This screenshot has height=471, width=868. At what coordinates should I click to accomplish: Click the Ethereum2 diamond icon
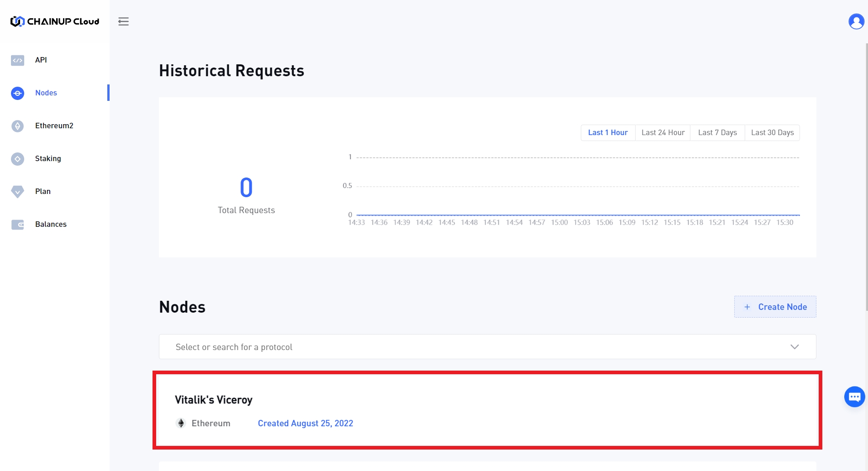tap(17, 126)
